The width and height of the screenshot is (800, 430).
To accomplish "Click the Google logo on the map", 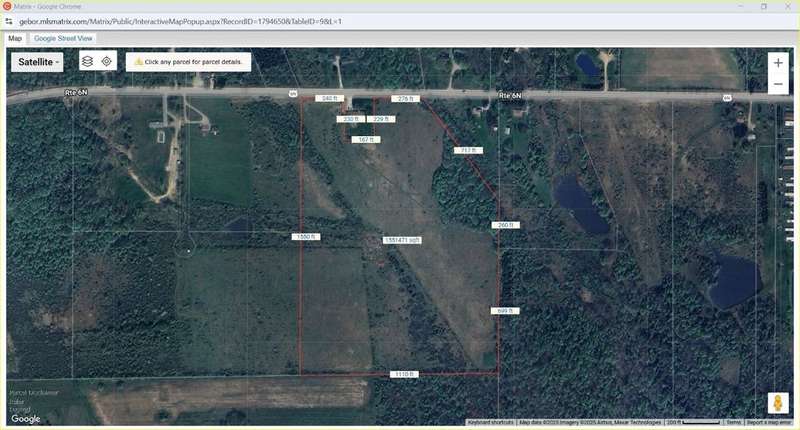I will coord(26,419).
